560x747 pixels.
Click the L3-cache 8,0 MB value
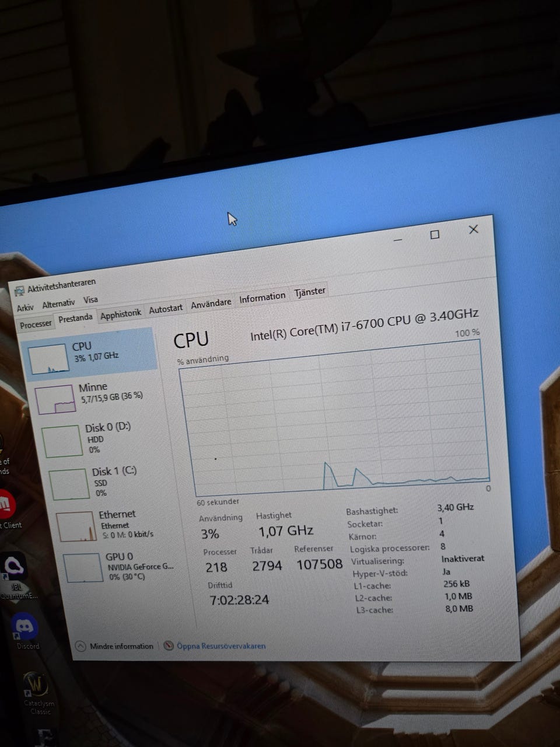click(x=459, y=609)
